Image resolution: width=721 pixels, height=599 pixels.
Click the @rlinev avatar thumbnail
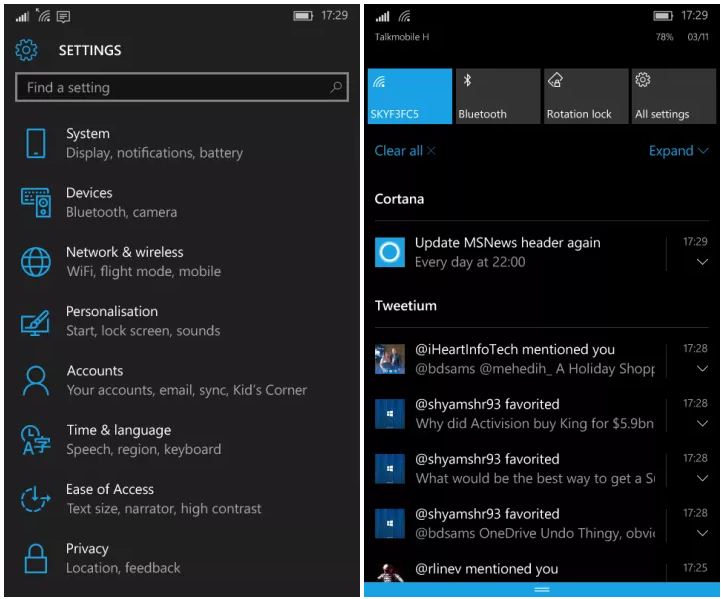tap(390, 573)
